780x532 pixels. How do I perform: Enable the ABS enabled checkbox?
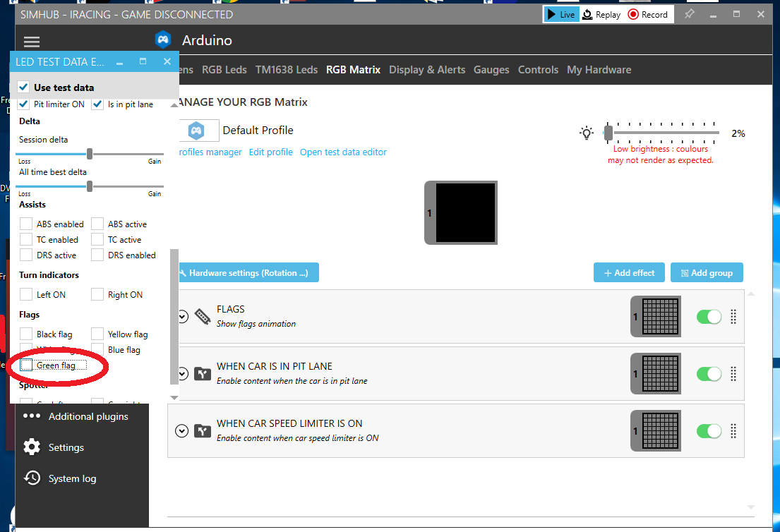[26, 224]
